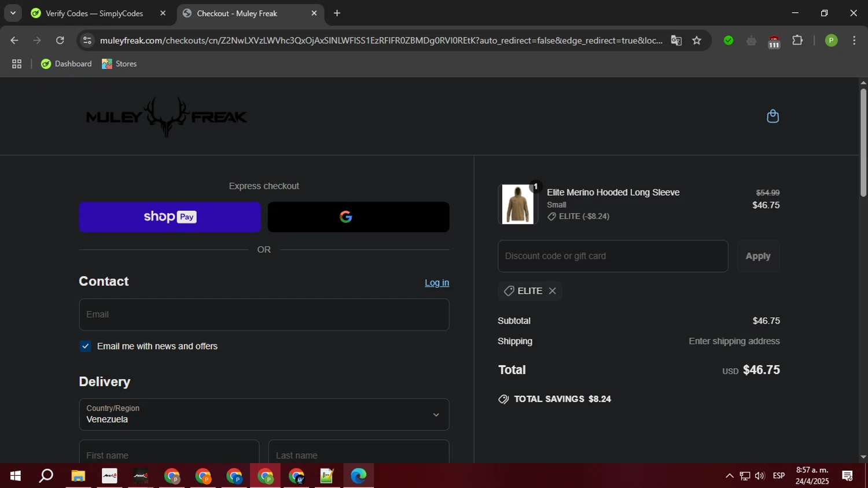This screenshot has width=868, height=488.
Task: Remove the ELITE discount code
Action: 552,291
